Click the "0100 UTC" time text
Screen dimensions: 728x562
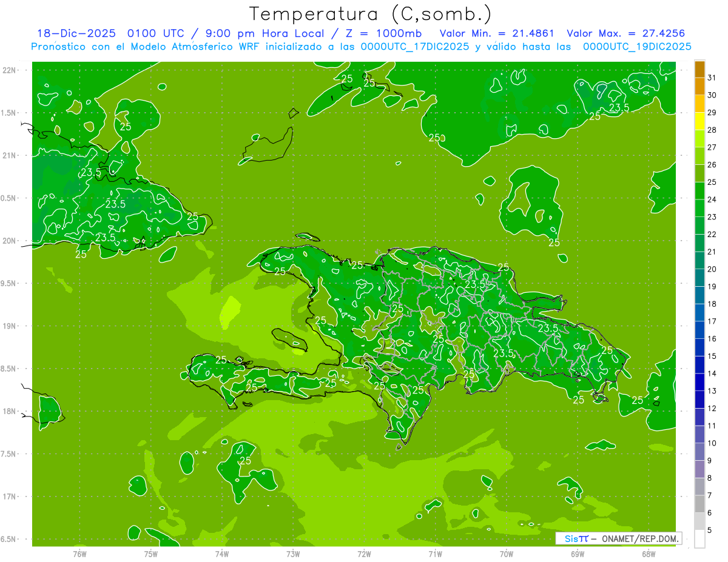coord(157,33)
